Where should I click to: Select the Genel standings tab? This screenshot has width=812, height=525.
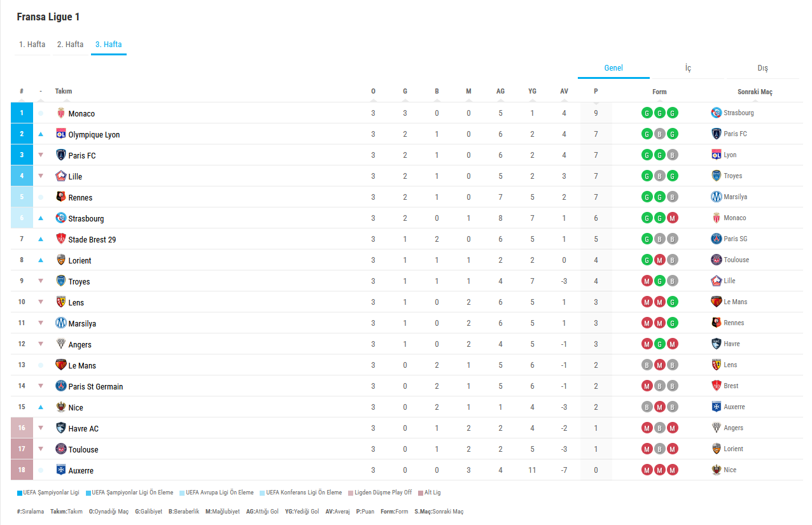pos(613,68)
